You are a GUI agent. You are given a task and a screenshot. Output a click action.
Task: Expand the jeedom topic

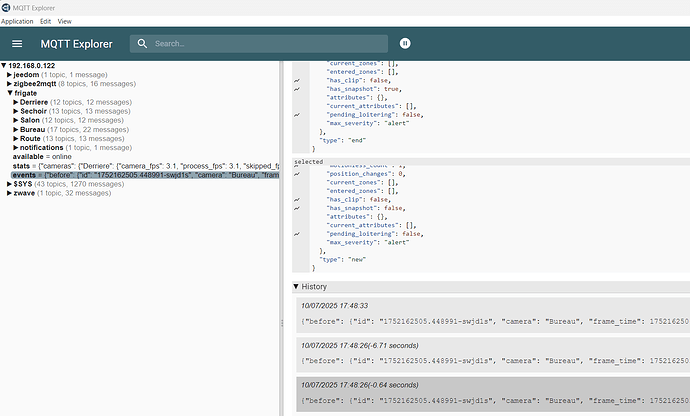point(9,75)
